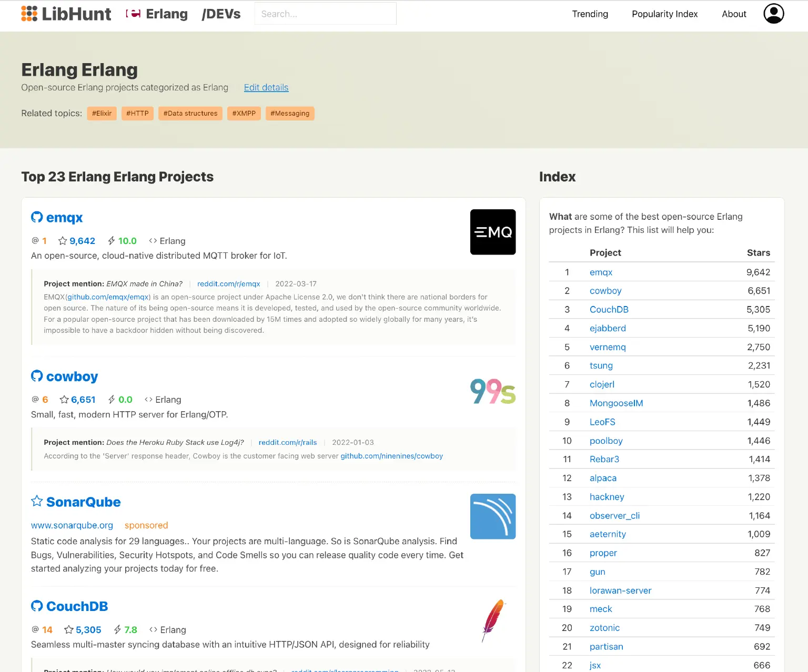808x672 pixels.
Task: Click the github.com/ninenines/cowboy link
Action: pos(391,456)
